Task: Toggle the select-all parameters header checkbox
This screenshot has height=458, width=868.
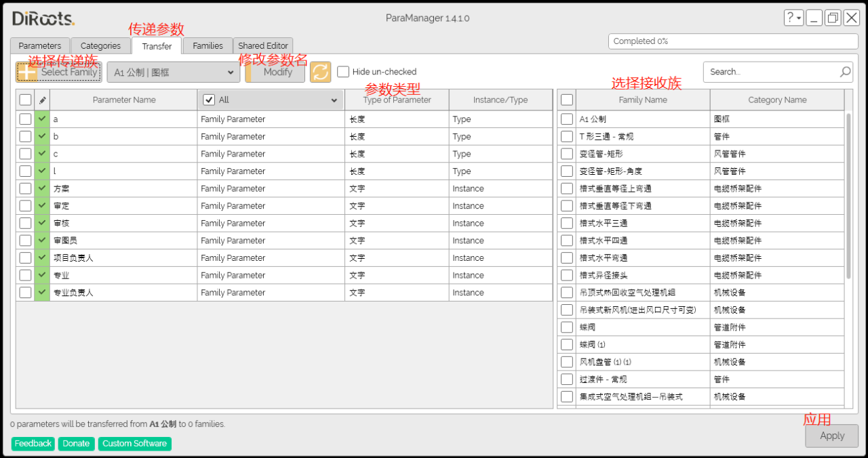Action: [x=25, y=100]
